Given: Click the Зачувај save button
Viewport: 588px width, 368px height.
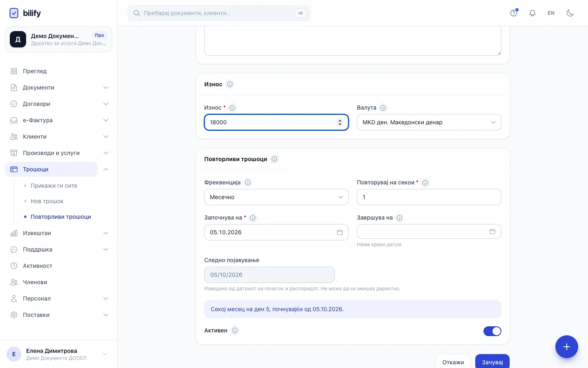Looking at the screenshot, I should pyautogui.click(x=492, y=362).
